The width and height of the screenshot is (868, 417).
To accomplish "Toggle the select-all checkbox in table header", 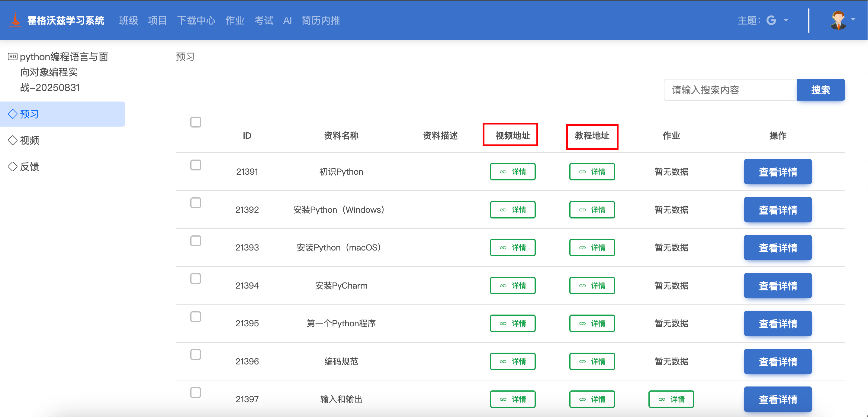I will tap(196, 122).
